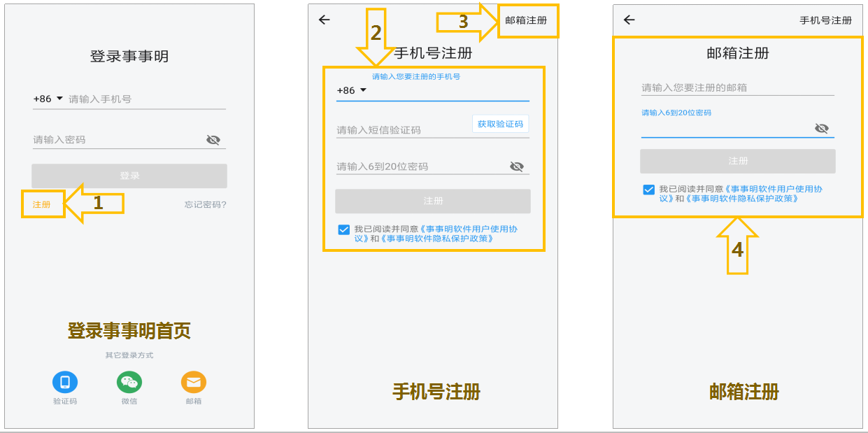Screen dimensions: 868x433
Task: Open 事事明软件隐私保护政策 link on email registration
Action: [x=741, y=199]
